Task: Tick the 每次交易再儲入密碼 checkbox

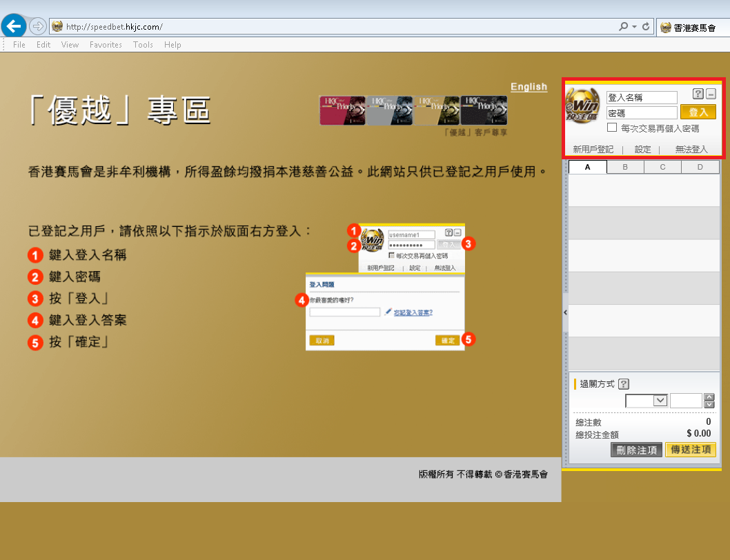Action: [x=612, y=128]
